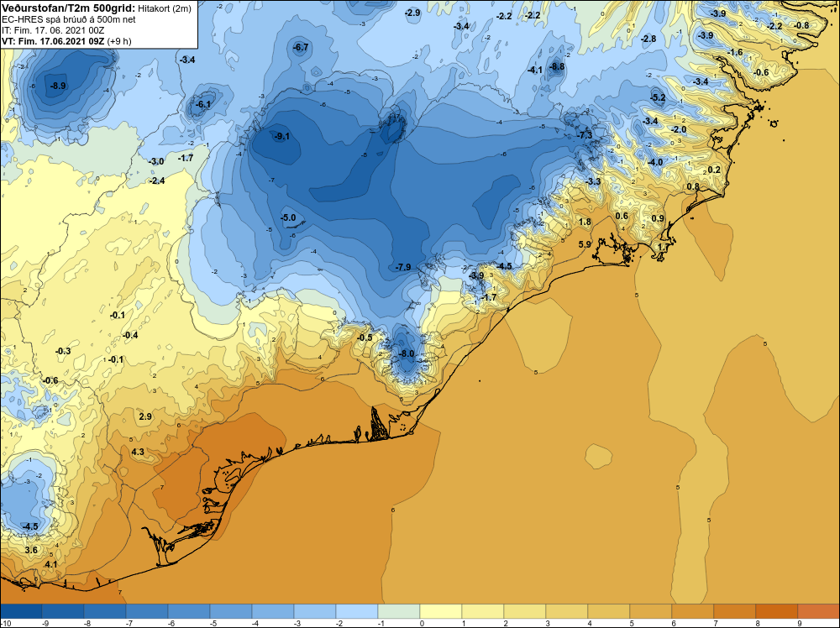This screenshot has width=840, height=628.
Task: Select the -3.0 temperature value
Action: (156, 162)
